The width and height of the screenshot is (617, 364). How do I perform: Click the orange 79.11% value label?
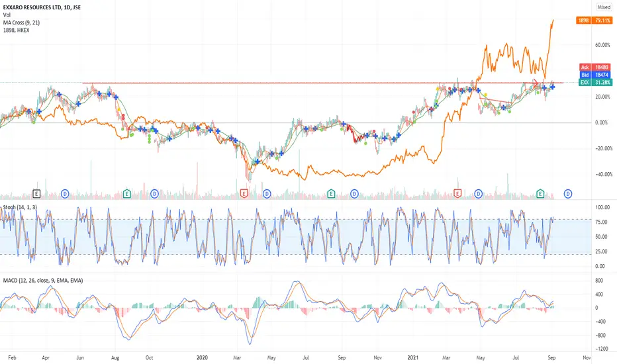[x=602, y=20]
